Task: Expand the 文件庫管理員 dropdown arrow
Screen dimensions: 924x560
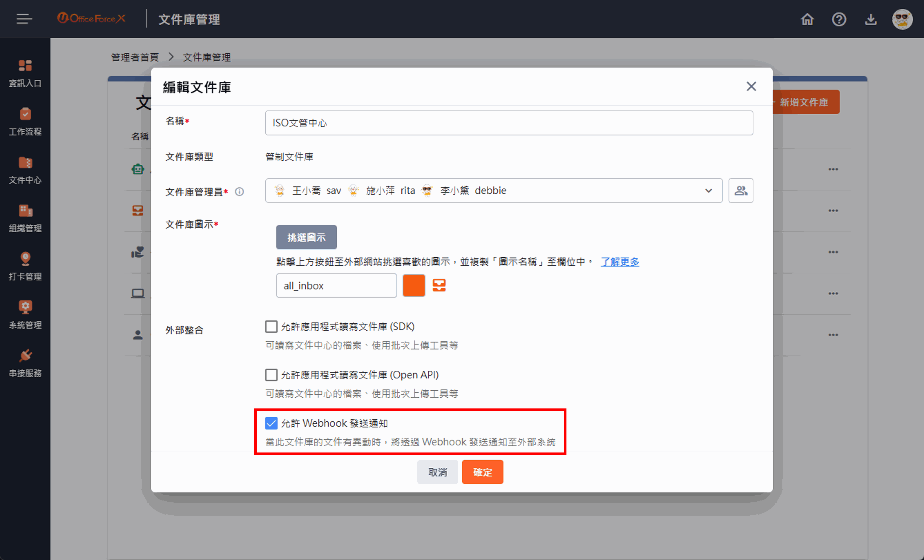Action: point(708,190)
